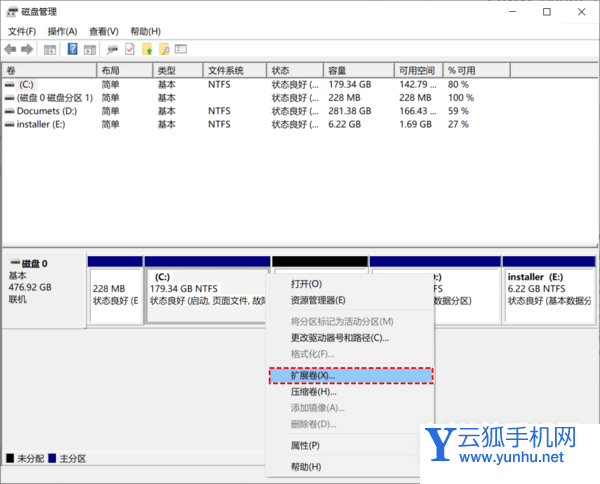Open the 帮助(H) menu in the menu bar
The width and height of the screenshot is (600, 484).
coord(145,31)
